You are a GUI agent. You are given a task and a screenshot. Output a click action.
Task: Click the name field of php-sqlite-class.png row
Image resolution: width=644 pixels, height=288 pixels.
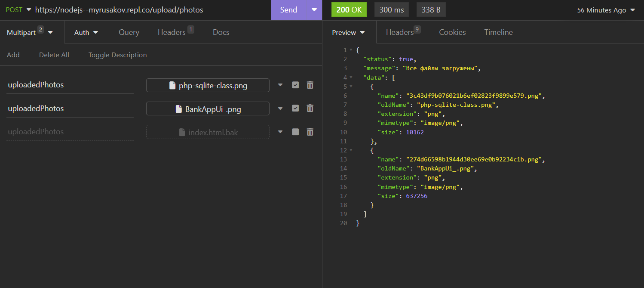(x=70, y=85)
